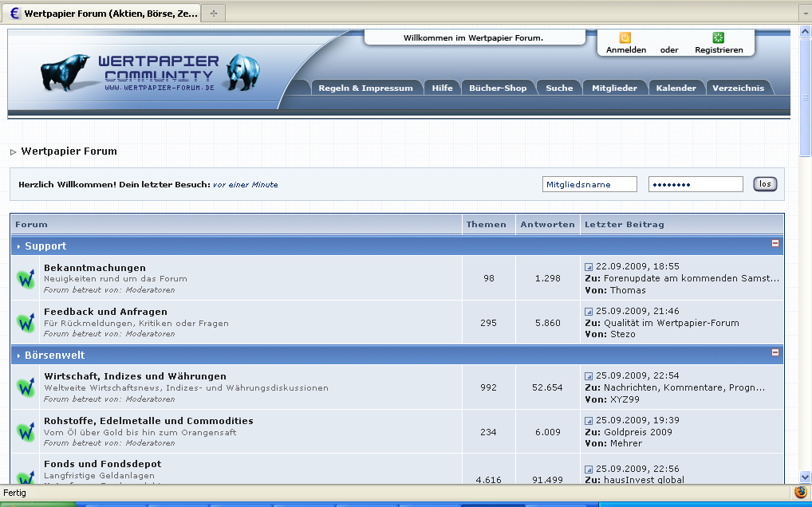Open the Fonds und Fondsdepot forum
The height and width of the screenshot is (507, 812).
pyautogui.click(x=103, y=463)
